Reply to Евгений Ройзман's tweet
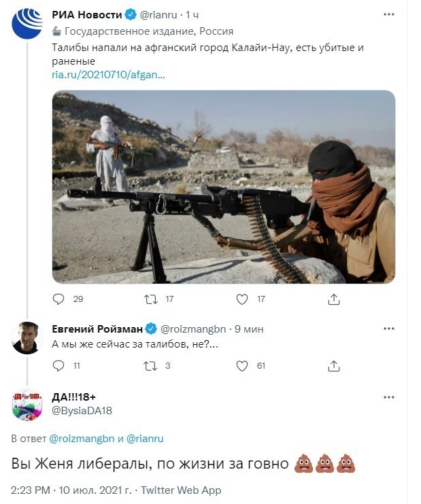 pos(58,366)
